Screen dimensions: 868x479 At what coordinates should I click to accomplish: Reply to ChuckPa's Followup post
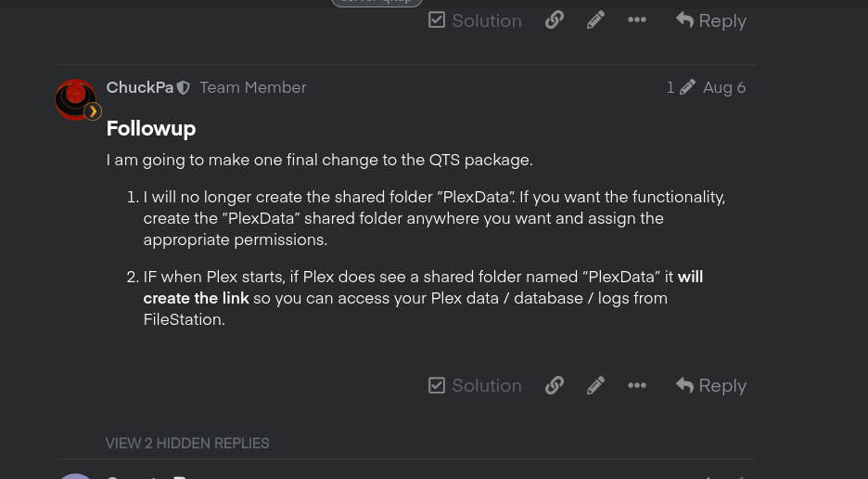tap(711, 385)
